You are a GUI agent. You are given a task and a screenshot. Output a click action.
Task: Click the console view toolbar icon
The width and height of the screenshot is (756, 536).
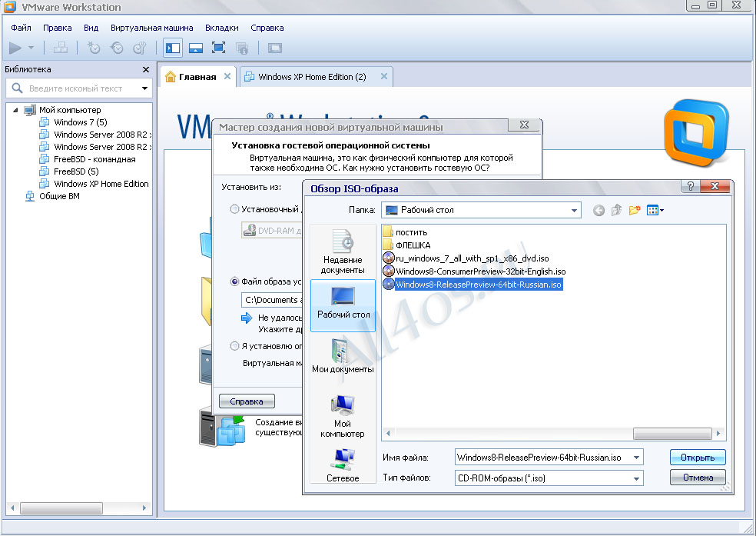[x=275, y=48]
